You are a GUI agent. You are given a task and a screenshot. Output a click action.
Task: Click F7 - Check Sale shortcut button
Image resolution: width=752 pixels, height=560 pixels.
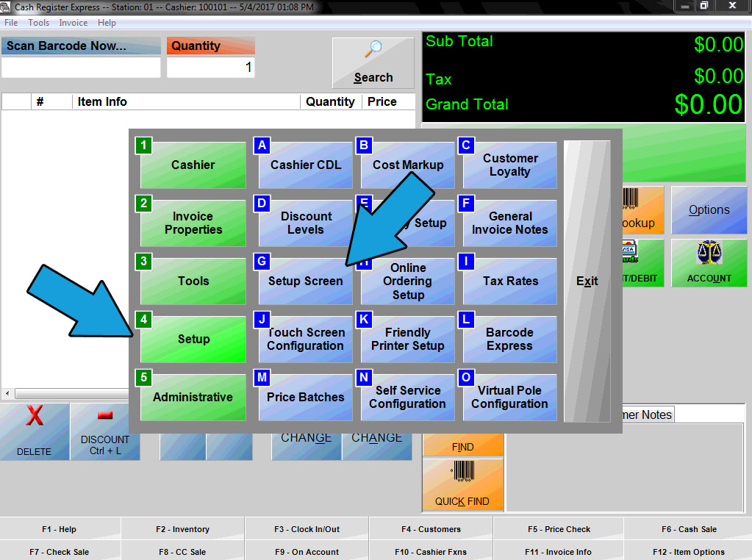(x=60, y=552)
